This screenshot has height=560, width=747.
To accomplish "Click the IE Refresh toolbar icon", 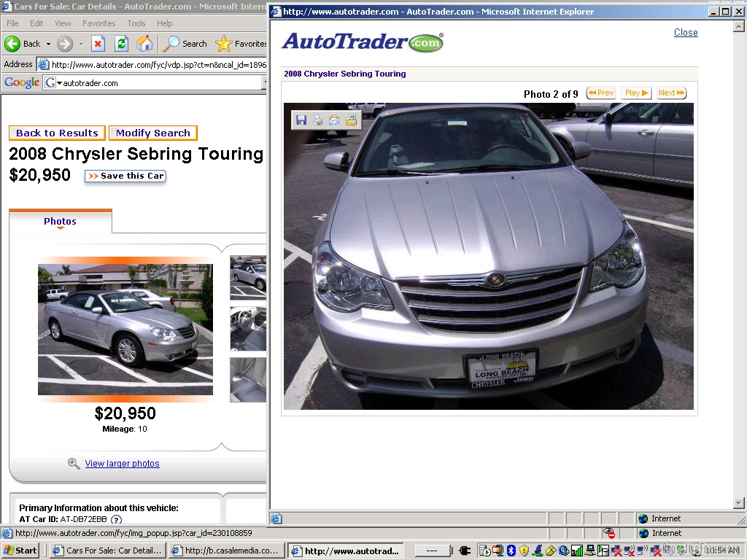I will pos(122,44).
